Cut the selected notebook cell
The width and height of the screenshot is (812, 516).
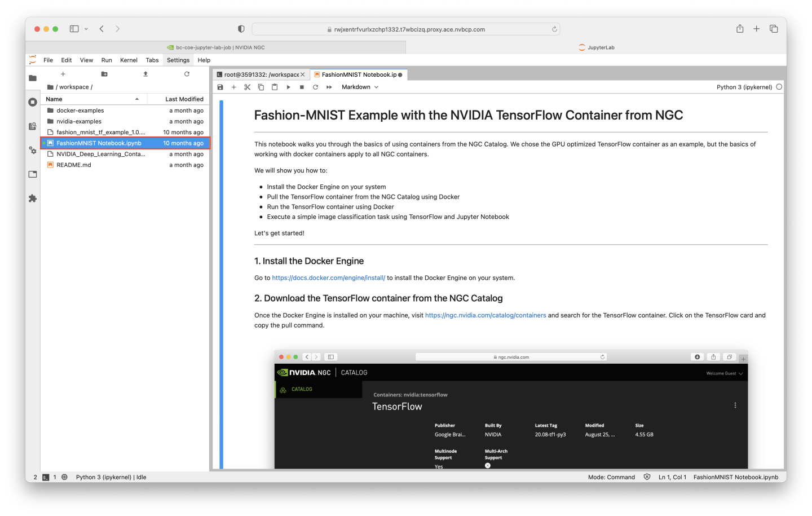(x=247, y=87)
